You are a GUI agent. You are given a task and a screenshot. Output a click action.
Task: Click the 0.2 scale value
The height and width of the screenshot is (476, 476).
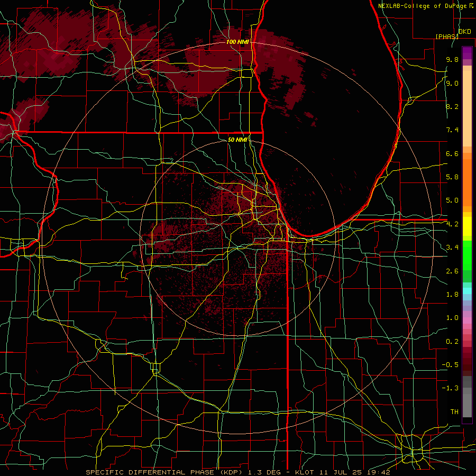pos(452,342)
